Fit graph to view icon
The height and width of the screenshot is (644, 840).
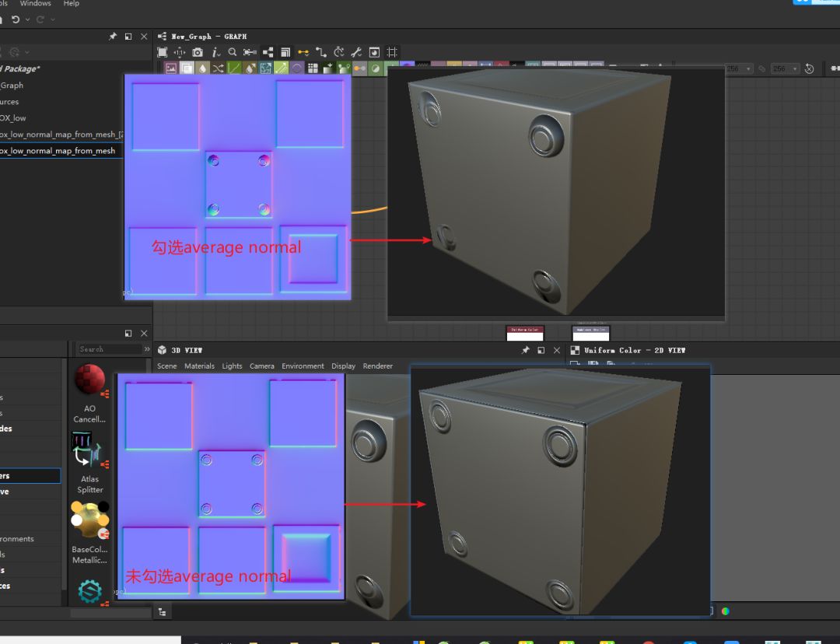(163, 52)
